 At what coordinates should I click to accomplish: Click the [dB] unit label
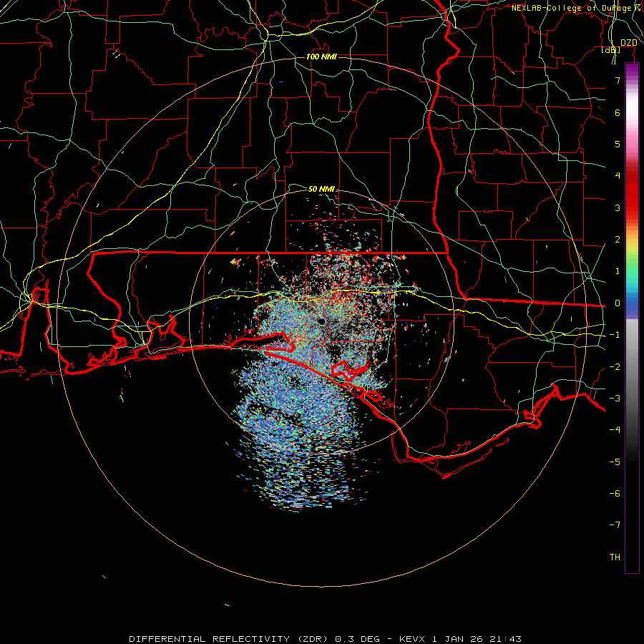[611, 49]
